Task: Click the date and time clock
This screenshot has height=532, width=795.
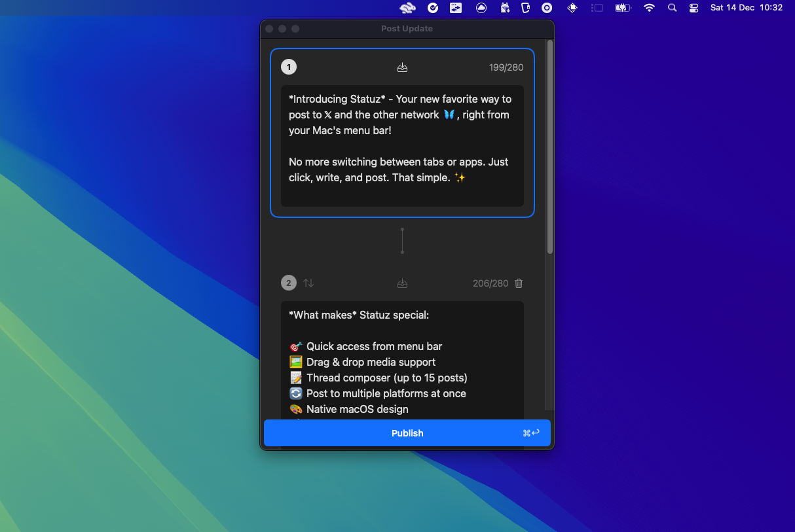Action: [747, 8]
